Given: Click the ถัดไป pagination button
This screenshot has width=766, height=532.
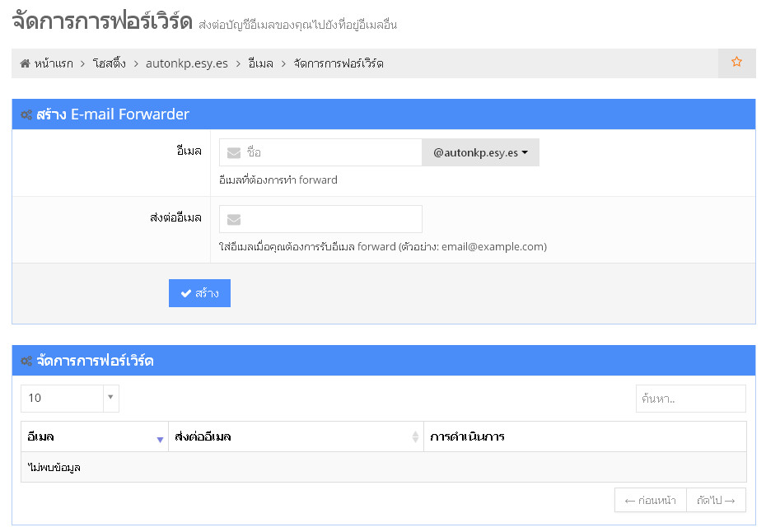Looking at the screenshot, I should (x=716, y=500).
